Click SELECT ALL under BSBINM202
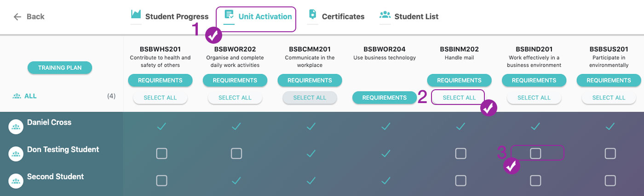The height and width of the screenshot is (196, 644). tap(459, 98)
